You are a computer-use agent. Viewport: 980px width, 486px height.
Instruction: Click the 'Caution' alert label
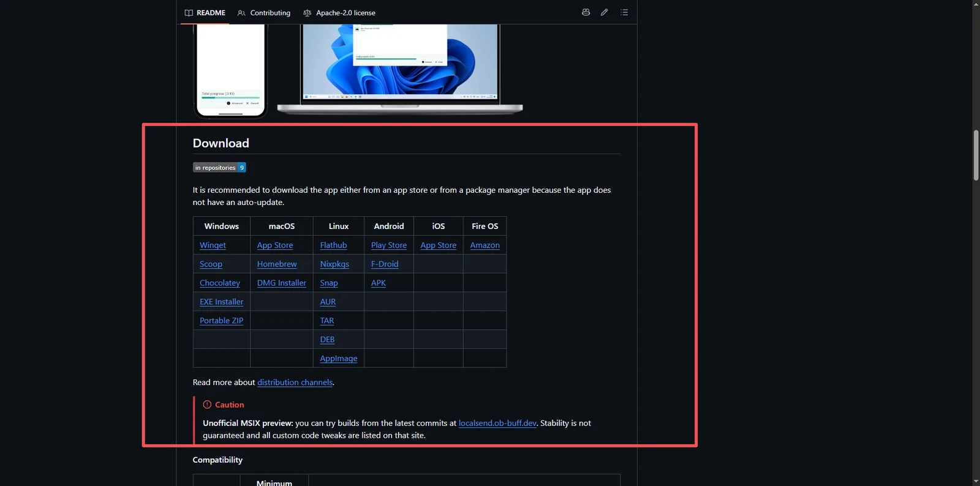(224, 405)
